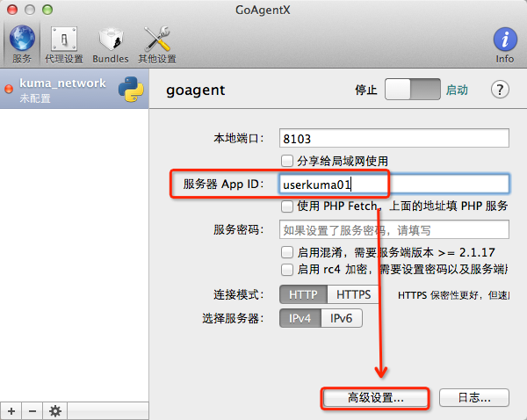Select IPv6 server option
The image size is (527, 420).
coord(342,318)
